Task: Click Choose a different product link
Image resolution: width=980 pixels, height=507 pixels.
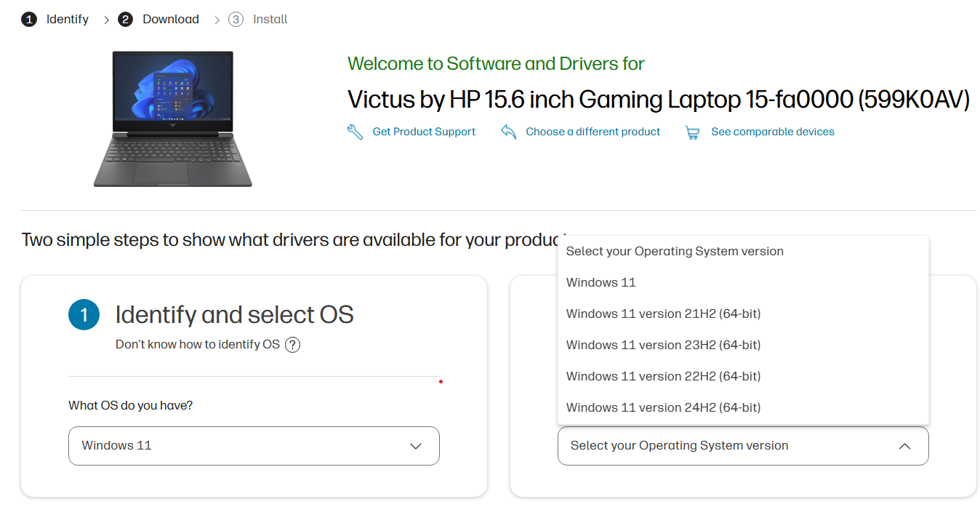Action: [593, 132]
